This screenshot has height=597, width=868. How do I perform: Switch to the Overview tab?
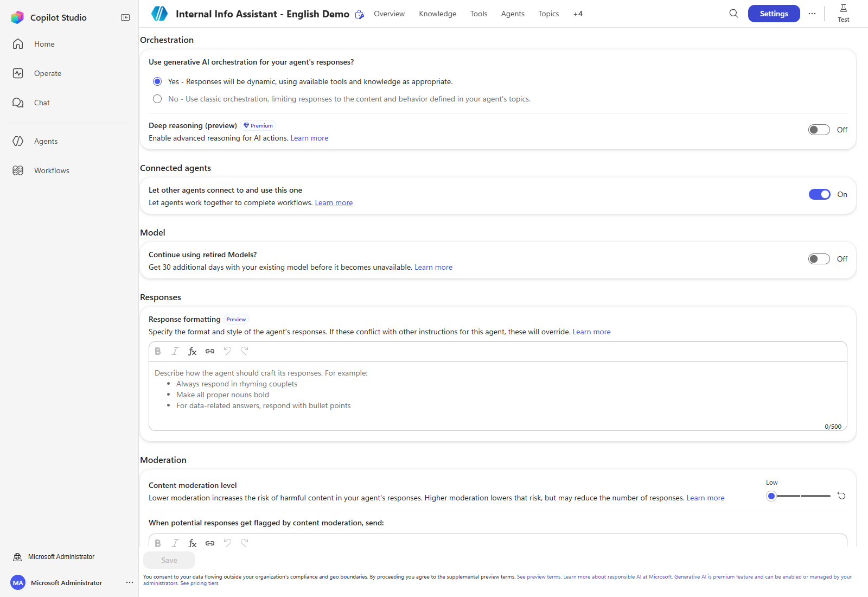[x=389, y=14]
